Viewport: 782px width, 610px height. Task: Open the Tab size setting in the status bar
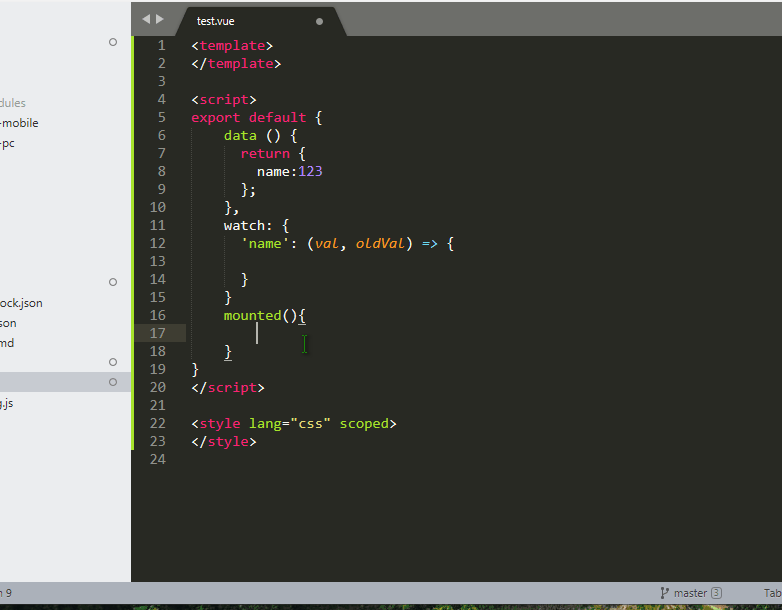pos(773,593)
